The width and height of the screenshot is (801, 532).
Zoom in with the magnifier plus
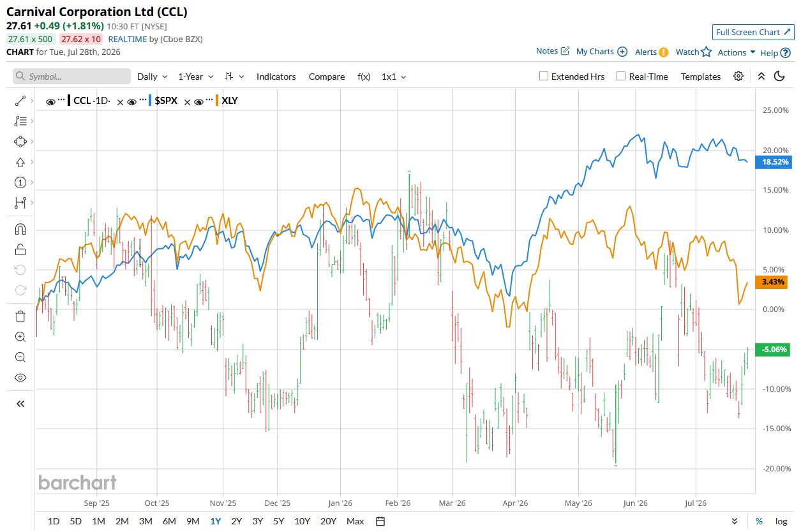[x=20, y=337]
